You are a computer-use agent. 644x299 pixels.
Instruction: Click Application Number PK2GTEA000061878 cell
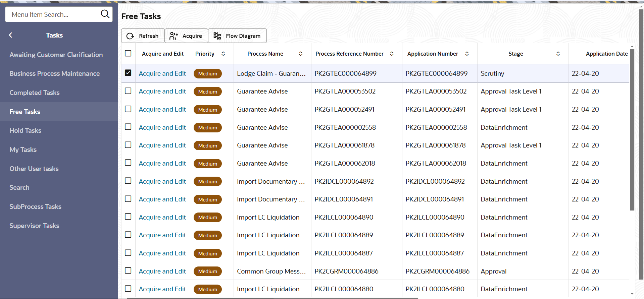435,145
